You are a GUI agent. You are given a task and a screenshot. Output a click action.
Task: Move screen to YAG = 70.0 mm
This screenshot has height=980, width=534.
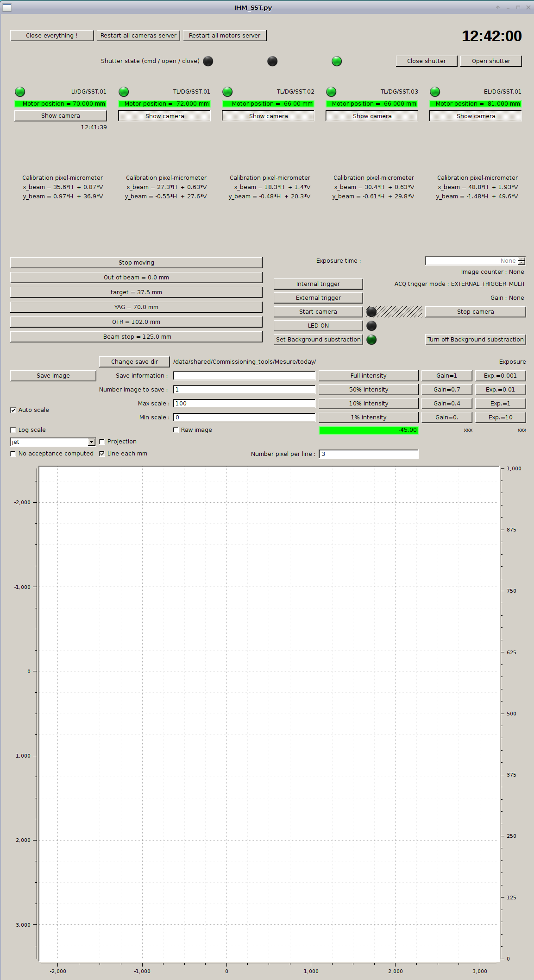[136, 307]
